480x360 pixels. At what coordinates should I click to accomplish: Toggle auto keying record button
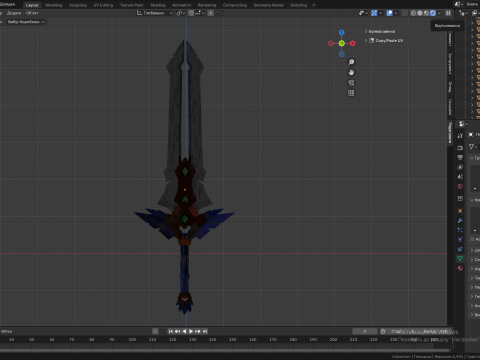tap(155, 331)
